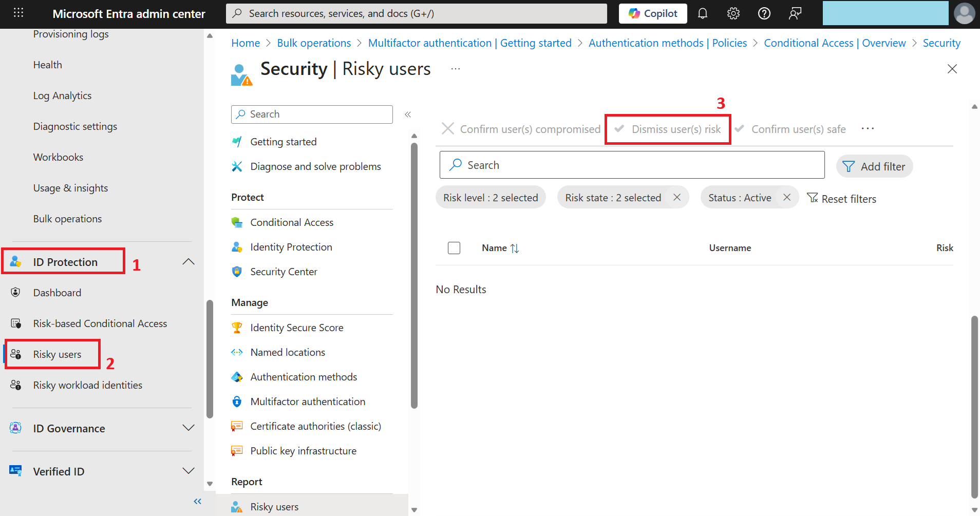
Task: Focus the Security menu search box
Action: [x=312, y=114]
